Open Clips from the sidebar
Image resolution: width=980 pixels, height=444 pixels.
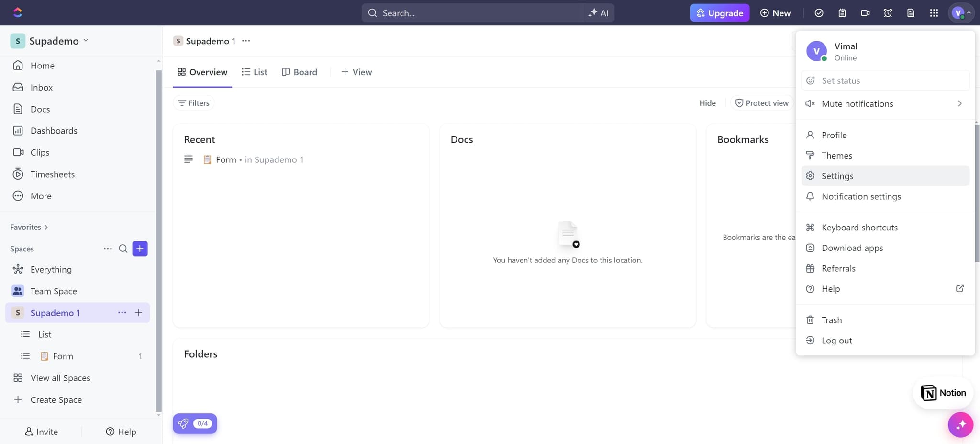coord(40,152)
